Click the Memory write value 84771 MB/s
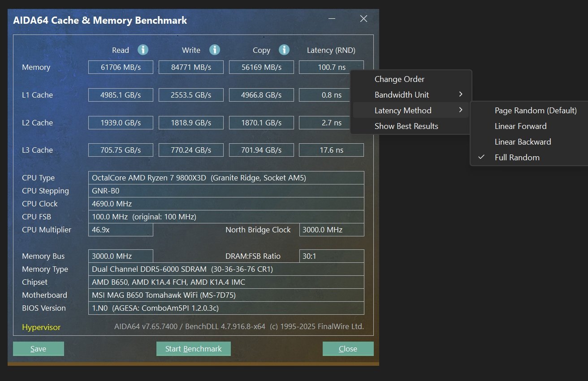This screenshot has width=588, height=381. [191, 67]
